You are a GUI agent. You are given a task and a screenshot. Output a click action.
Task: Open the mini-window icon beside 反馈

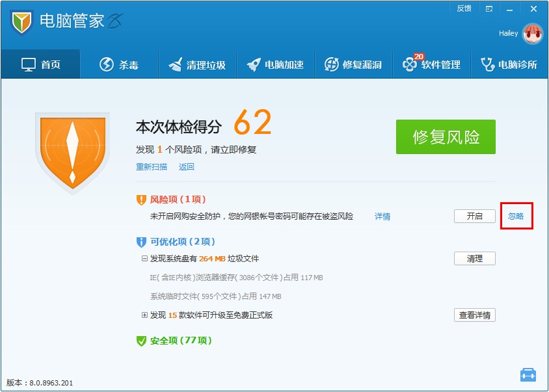point(489,8)
